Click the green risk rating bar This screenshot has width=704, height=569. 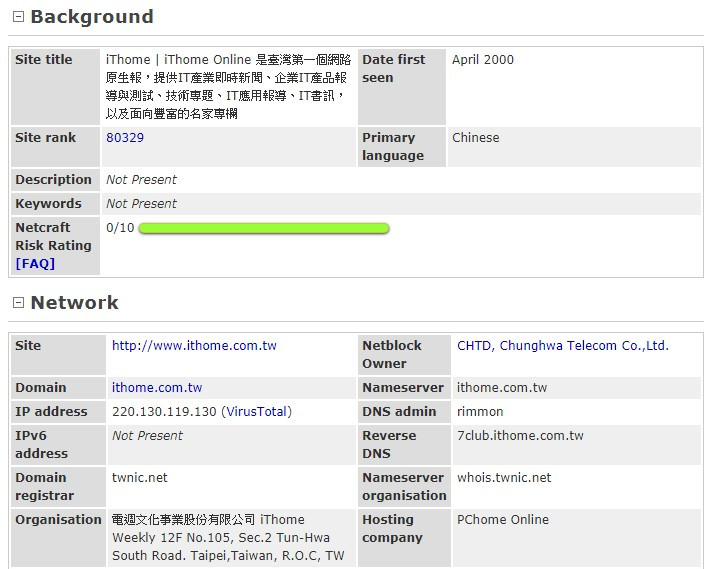click(x=264, y=228)
